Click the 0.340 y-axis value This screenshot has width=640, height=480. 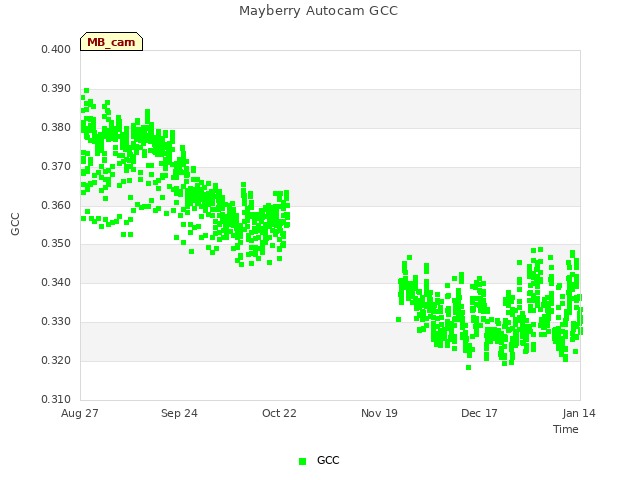click(56, 282)
